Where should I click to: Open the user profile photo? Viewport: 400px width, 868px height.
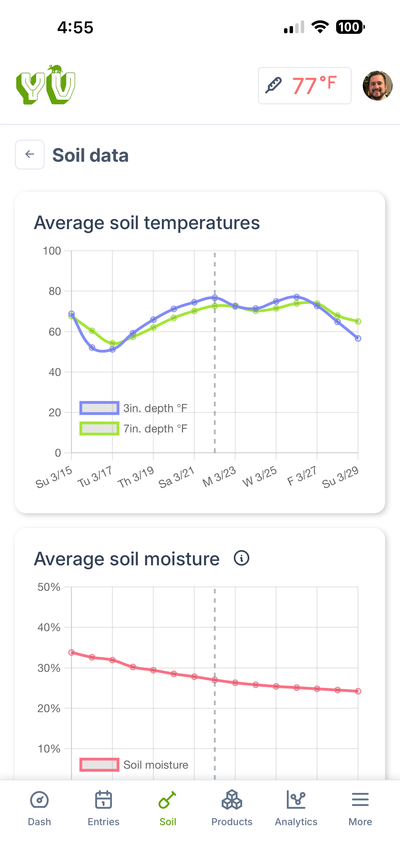(377, 86)
